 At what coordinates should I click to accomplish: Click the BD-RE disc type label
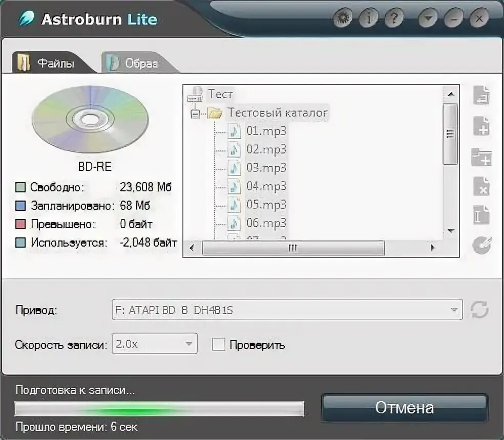(95, 167)
